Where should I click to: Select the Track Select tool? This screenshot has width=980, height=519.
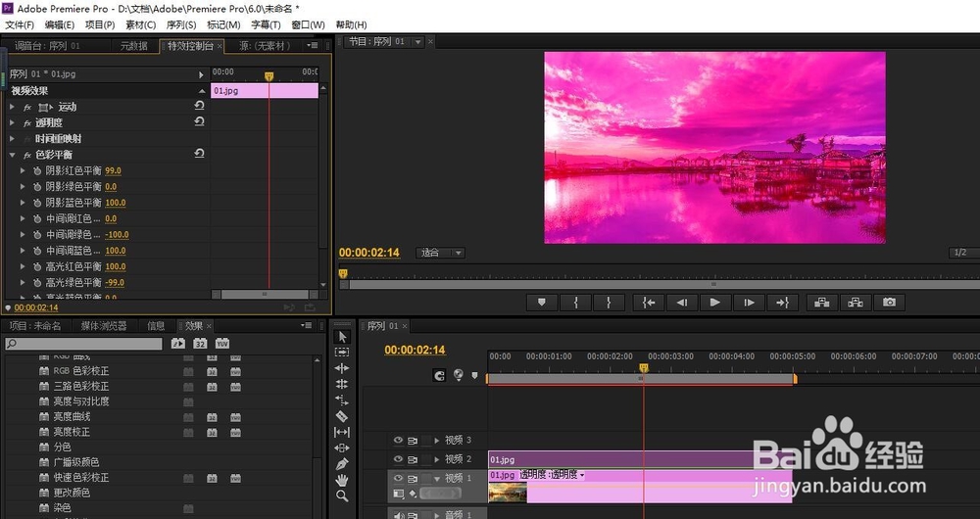click(x=342, y=353)
